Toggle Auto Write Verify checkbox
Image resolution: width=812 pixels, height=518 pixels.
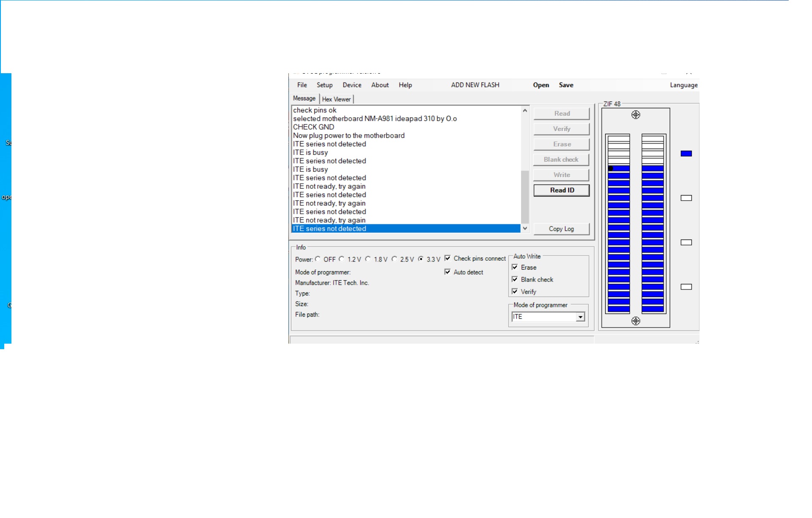point(515,292)
